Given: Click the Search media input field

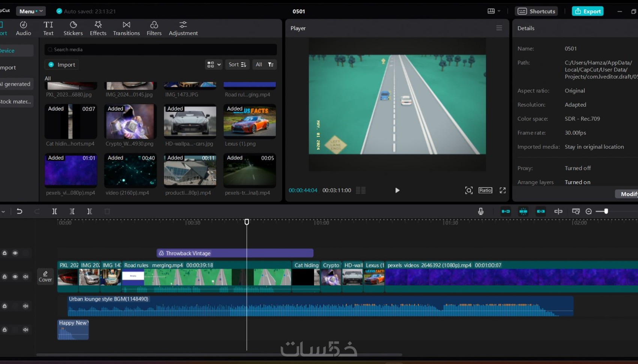Looking at the screenshot, I should pyautogui.click(x=161, y=50).
